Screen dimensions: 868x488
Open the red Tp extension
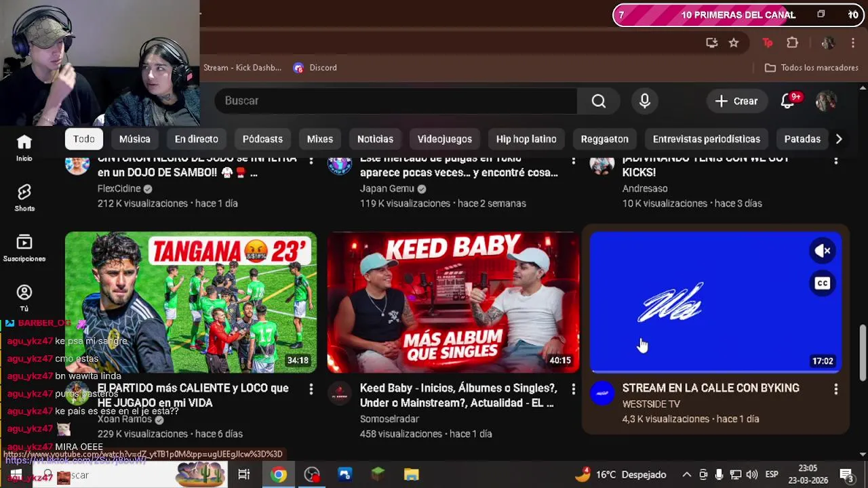tap(768, 43)
